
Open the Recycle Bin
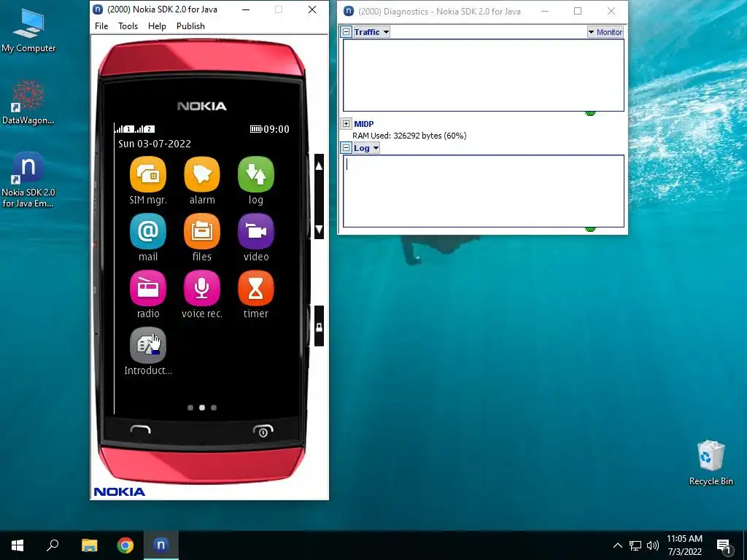(711, 463)
